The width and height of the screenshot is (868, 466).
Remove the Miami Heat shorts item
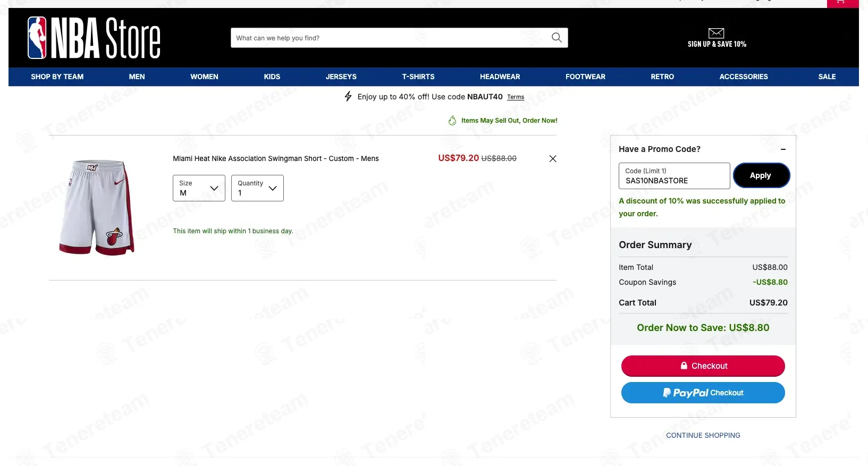click(553, 159)
